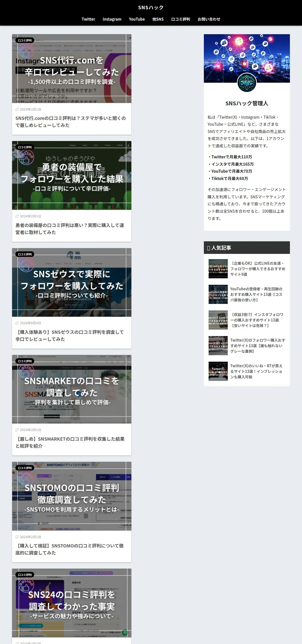Click the SNSハック管理人 profile name
Image resolution: width=302 pixels, height=644 pixels.
(247, 103)
